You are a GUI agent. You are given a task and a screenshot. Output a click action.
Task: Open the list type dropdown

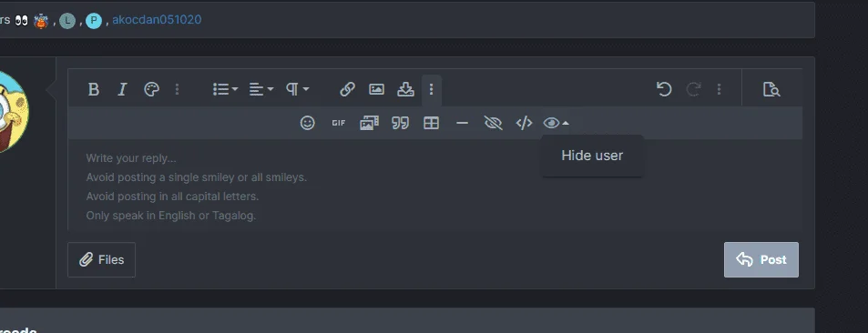click(225, 89)
